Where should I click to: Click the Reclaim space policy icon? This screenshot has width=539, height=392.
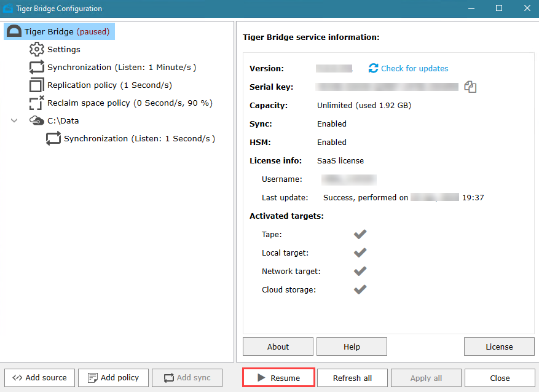click(36, 103)
